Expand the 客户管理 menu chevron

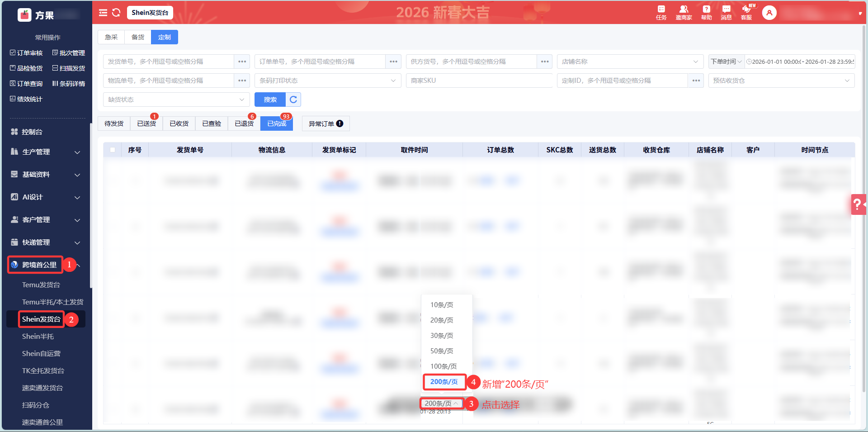[x=77, y=220]
